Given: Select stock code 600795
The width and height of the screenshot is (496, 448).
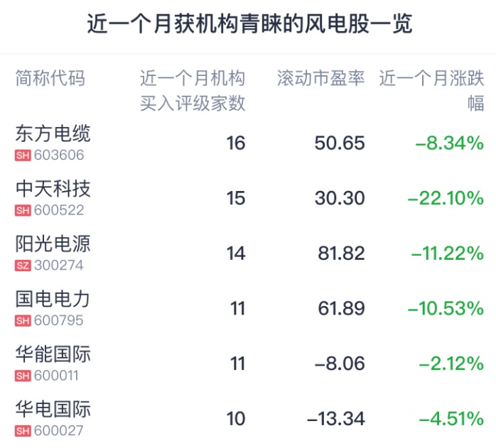Looking at the screenshot, I should 59,321.
